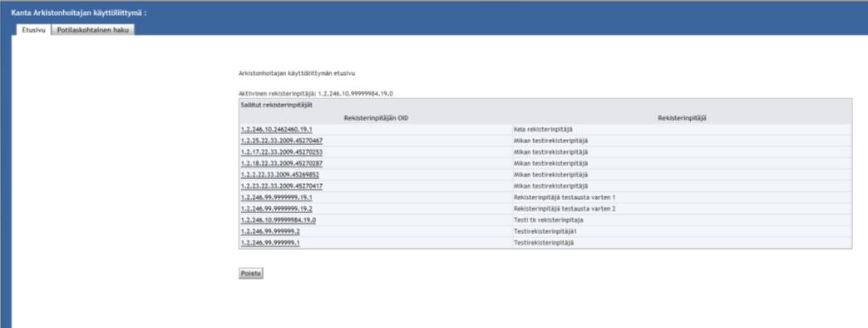The height and width of the screenshot is (328, 868).
Task: Click 'Mikan testirekisteripitäjä' in the 45269852 row
Action: click(550, 175)
